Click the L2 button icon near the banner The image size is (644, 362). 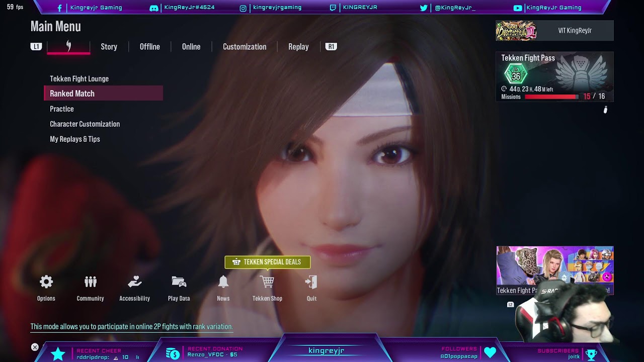pyautogui.click(x=510, y=305)
